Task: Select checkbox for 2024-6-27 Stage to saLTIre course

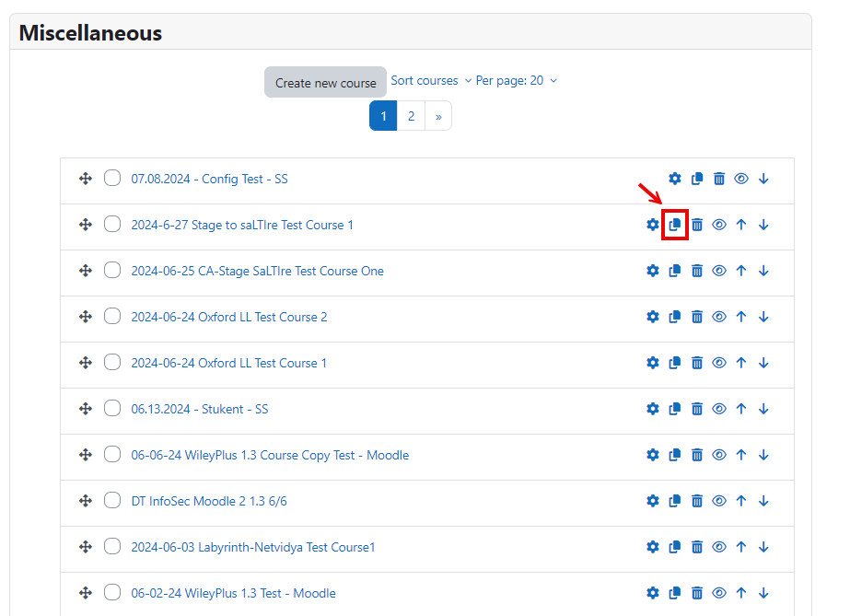Action: 112,224
